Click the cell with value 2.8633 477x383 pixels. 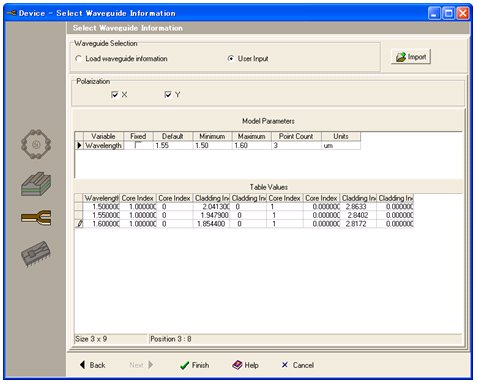tap(358, 207)
